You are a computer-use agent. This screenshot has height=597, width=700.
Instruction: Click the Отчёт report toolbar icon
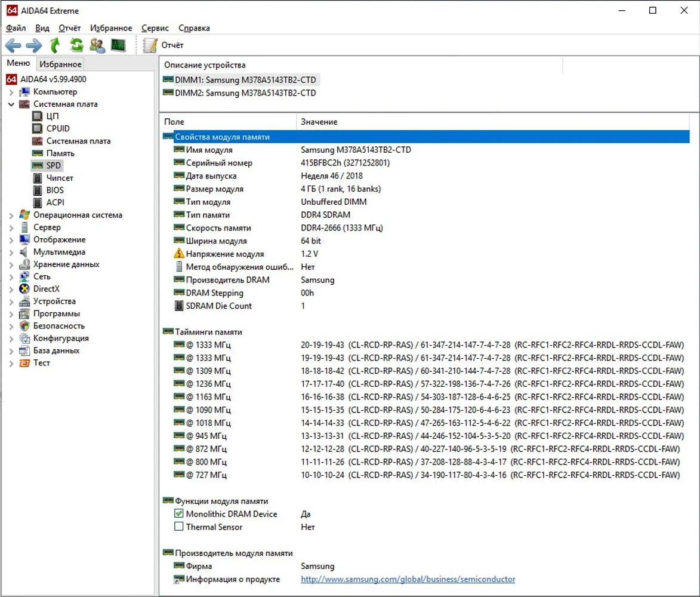pyautogui.click(x=150, y=45)
